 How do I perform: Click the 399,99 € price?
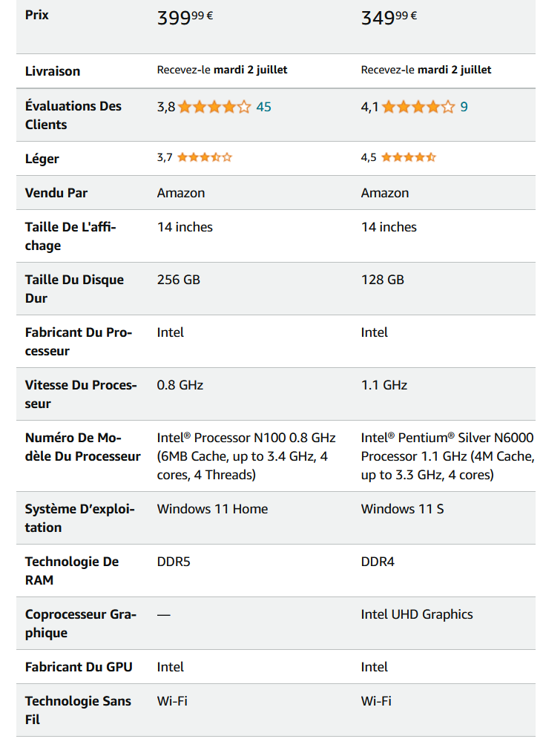point(185,18)
